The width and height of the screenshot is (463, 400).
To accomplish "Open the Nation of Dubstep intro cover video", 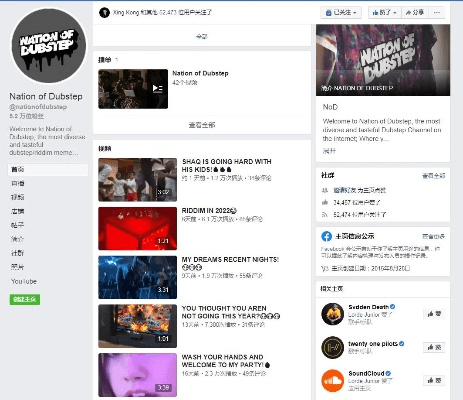I will [383, 60].
